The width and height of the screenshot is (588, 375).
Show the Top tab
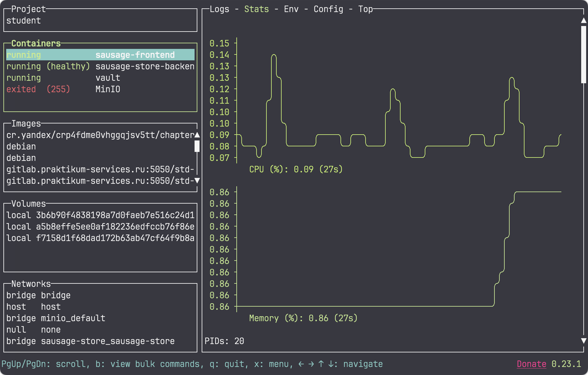[x=365, y=9]
